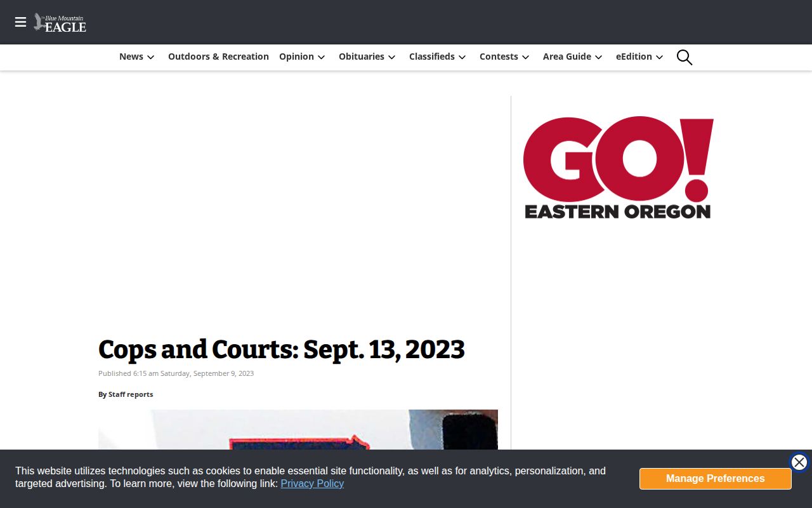Select the Obituaries menu label
Image resolution: width=812 pixels, height=508 pixels.
[x=362, y=57]
